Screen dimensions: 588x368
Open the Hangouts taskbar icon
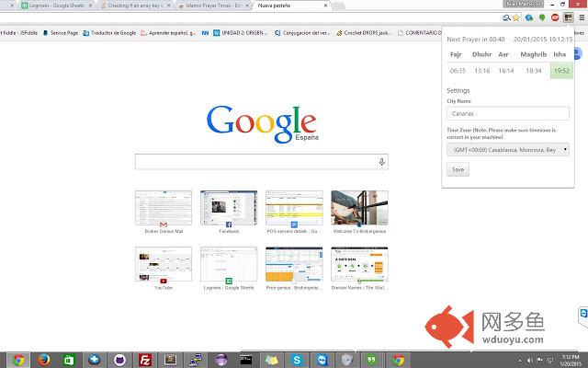click(371, 360)
